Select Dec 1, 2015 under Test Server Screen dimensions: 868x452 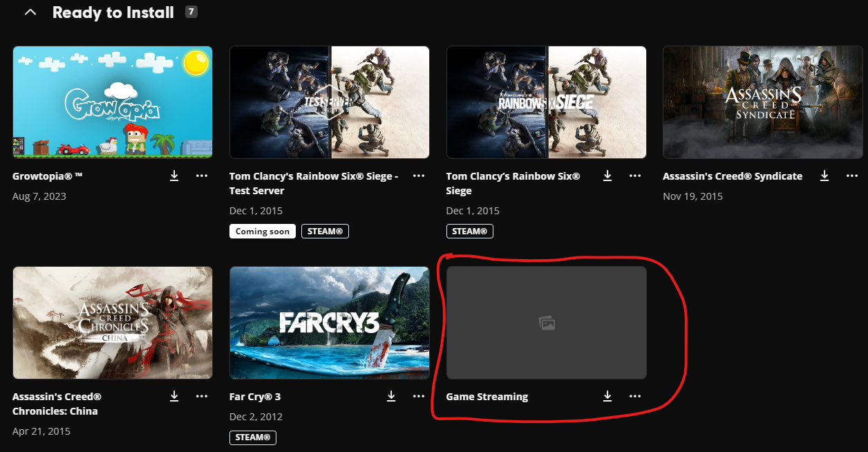click(256, 211)
